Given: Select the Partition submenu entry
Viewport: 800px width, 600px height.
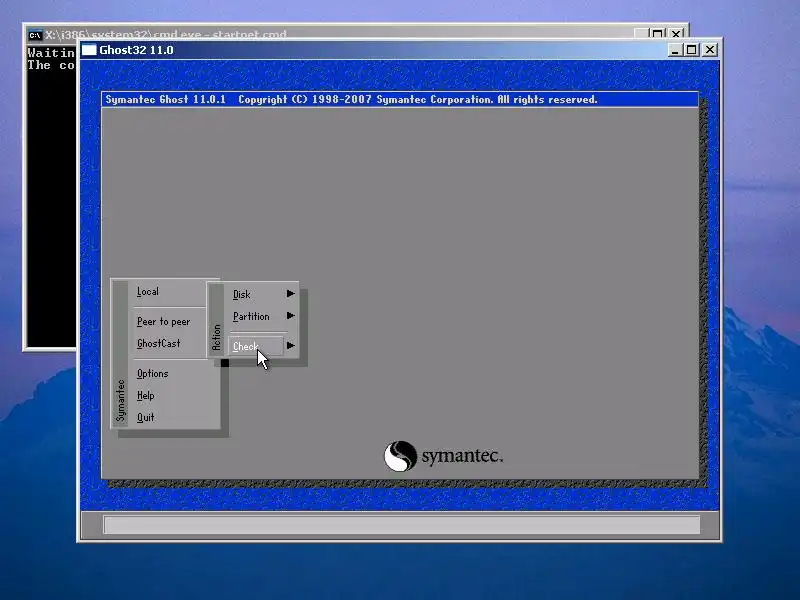Looking at the screenshot, I should (x=251, y=316).
